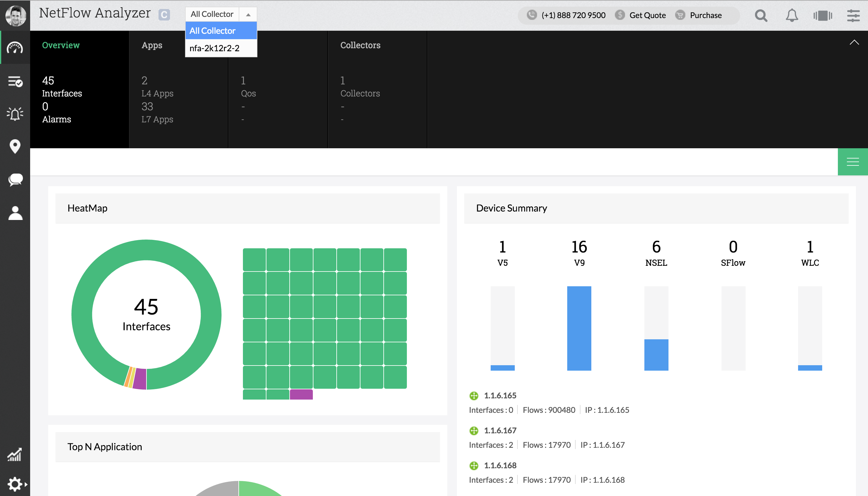Switch to the Apps tab
Viewport: 868px width, 496px height.
152,45
